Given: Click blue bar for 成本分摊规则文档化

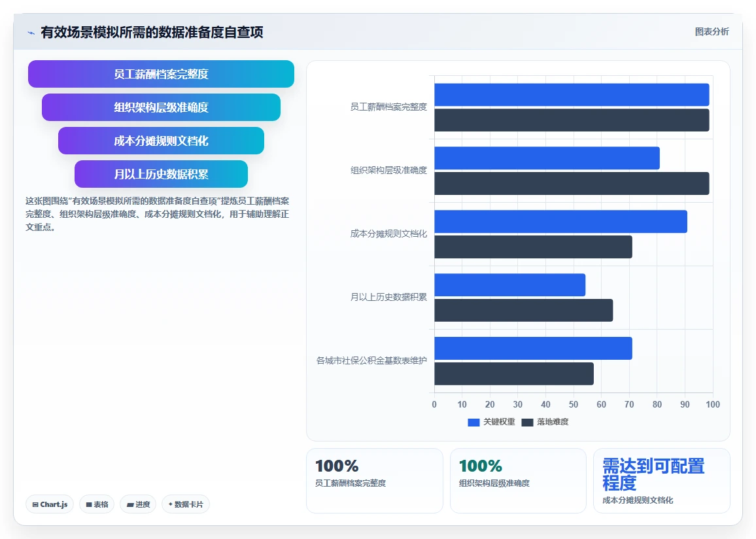Looking at the screenshot, I should tap(560, 221).
